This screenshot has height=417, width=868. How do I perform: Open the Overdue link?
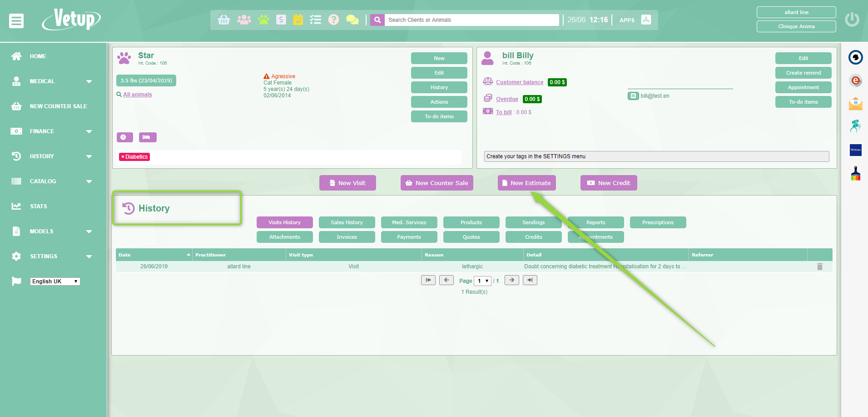tap(507, 99)
